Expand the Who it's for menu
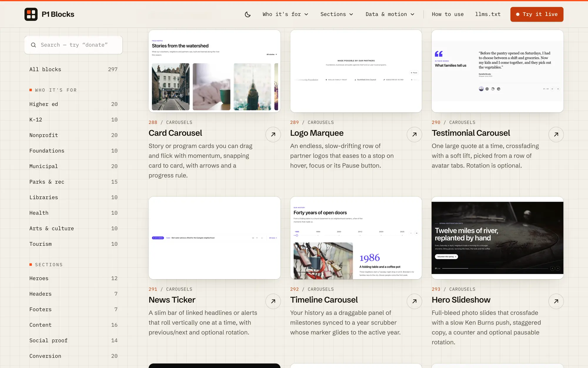This screenshot has width=588, height=368. coord(285,14)
